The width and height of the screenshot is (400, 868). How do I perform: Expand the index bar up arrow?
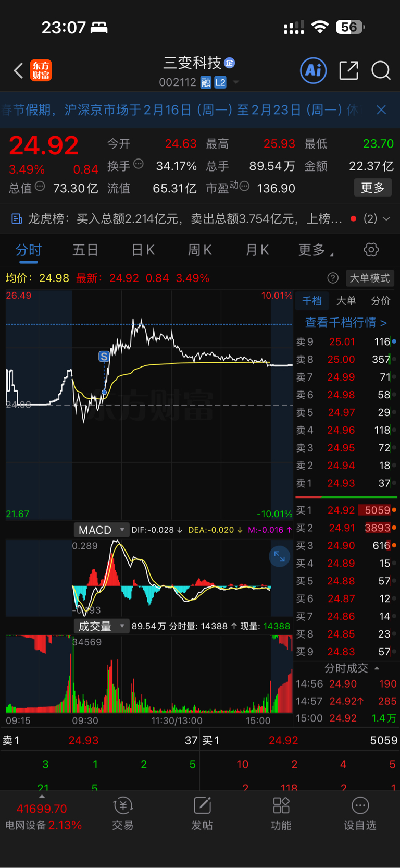click(x=42, y=797)
